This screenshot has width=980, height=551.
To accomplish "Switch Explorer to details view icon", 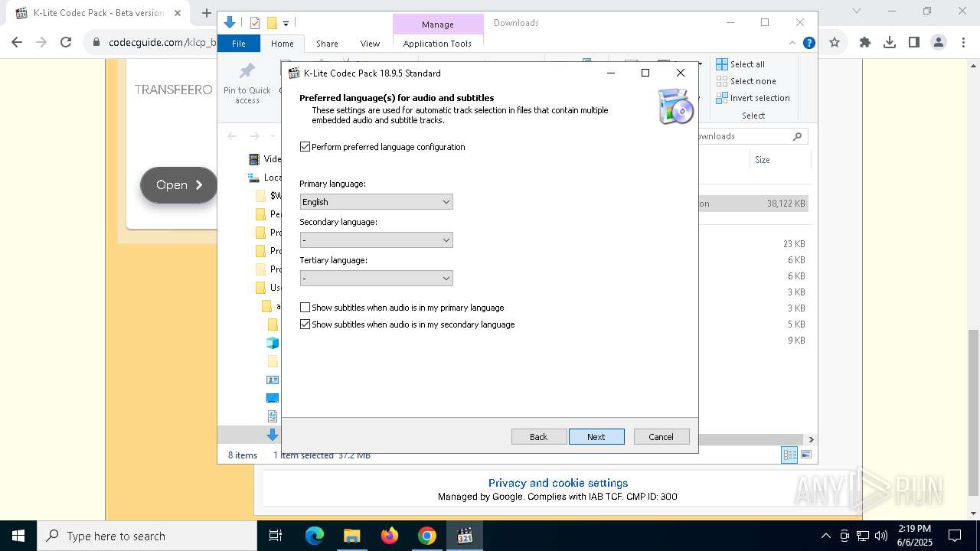I will (789, 455).
